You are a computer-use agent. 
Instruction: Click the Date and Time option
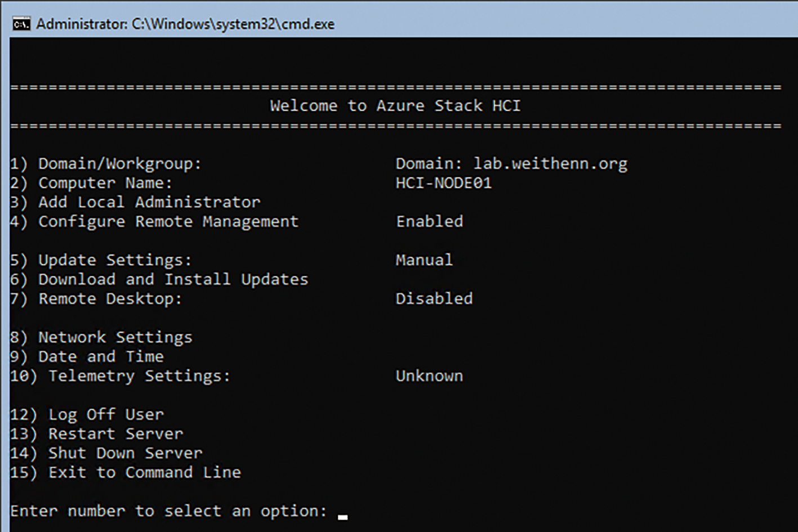pos(87,356)
